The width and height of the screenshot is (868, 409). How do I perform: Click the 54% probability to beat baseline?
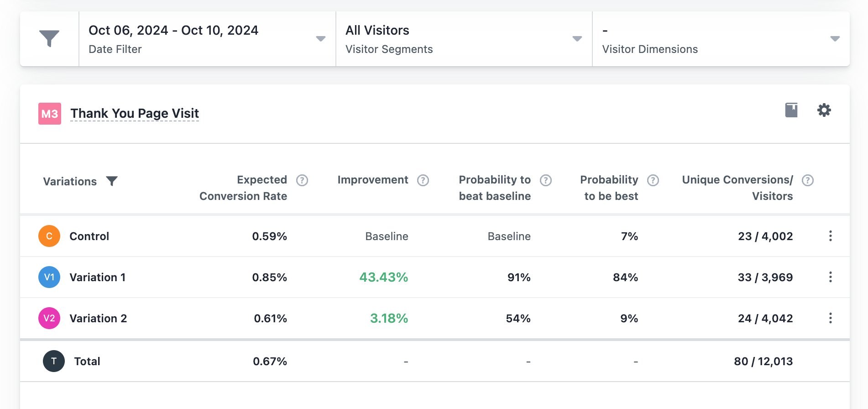[518, 319]
